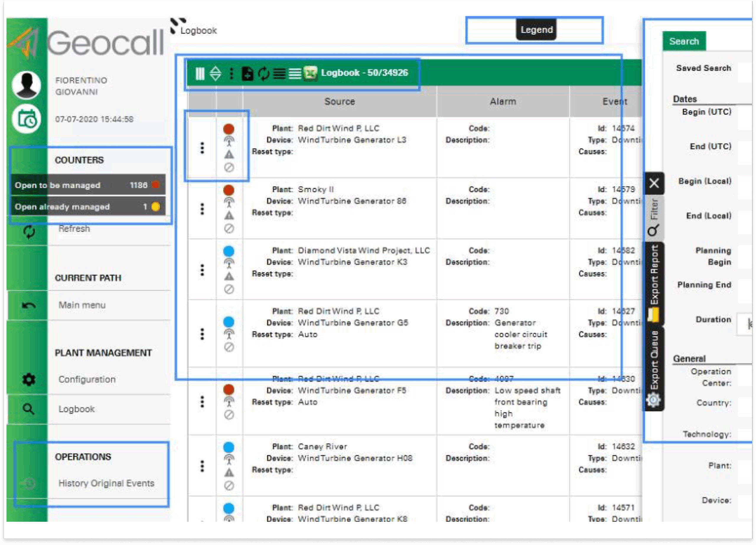The width and height of the screenshot is (756, 545).
Task: Click the warning triangle on Diamond Vista row
Action: (x=229, y=276)
